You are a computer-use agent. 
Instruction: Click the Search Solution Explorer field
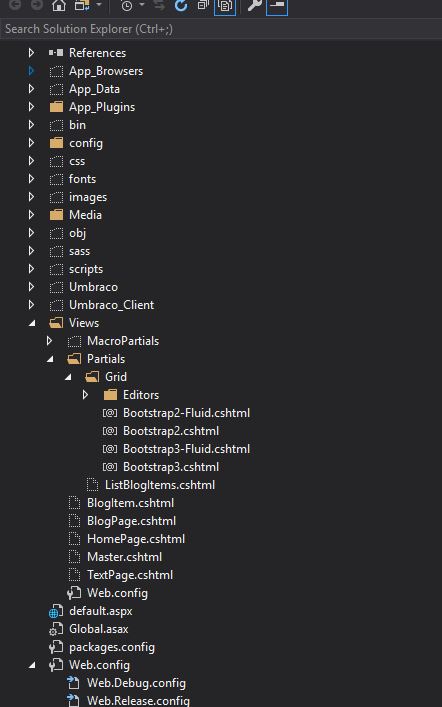[221, 29]
